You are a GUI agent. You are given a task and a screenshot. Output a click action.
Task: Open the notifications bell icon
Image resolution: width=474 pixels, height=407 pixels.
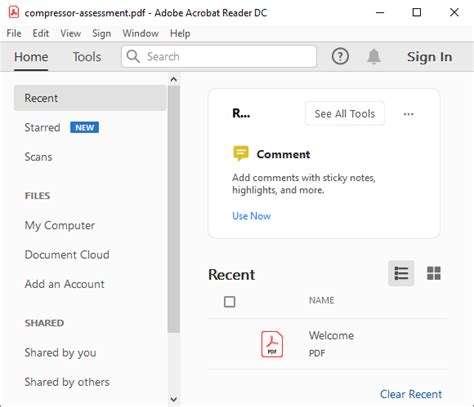[374, 56]
